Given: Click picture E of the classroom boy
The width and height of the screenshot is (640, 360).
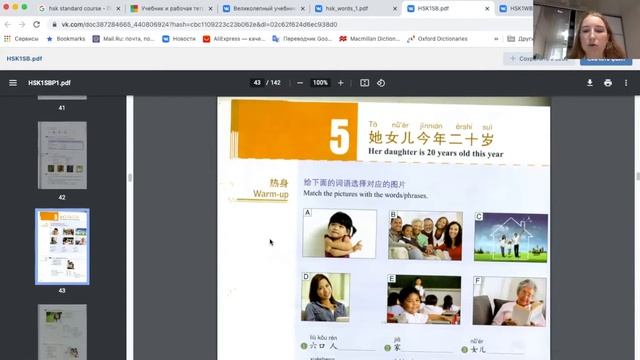Looking at the screenshot, I should tap(424, 300).
